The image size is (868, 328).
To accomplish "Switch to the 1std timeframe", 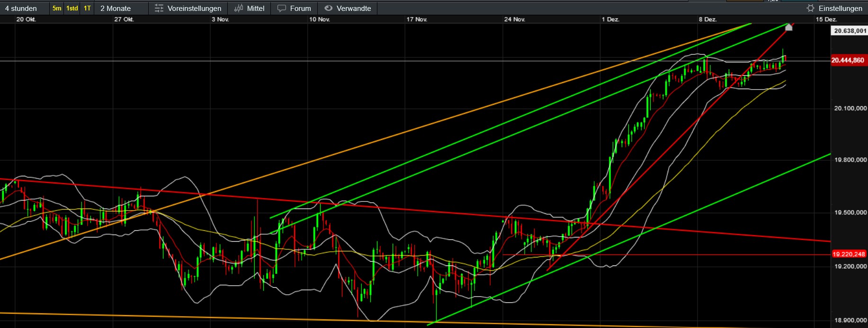I will (x=72, y=9).
